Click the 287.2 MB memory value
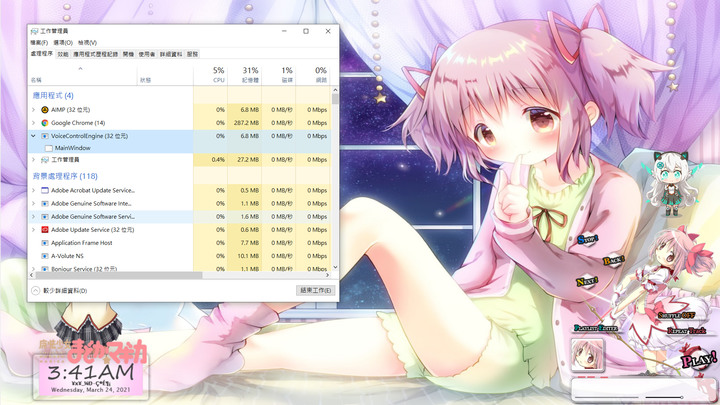 pos(247,123)
